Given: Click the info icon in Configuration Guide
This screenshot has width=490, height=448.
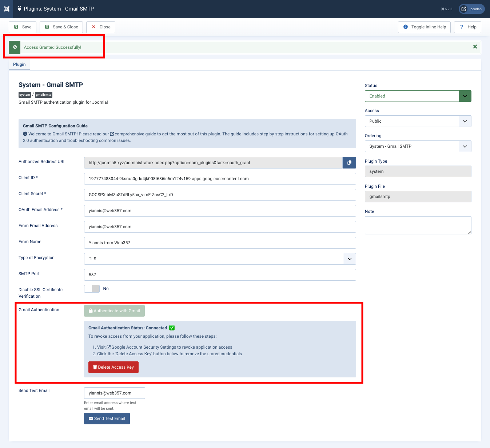Looking at the screenshot, I should [x=25, y=134].
